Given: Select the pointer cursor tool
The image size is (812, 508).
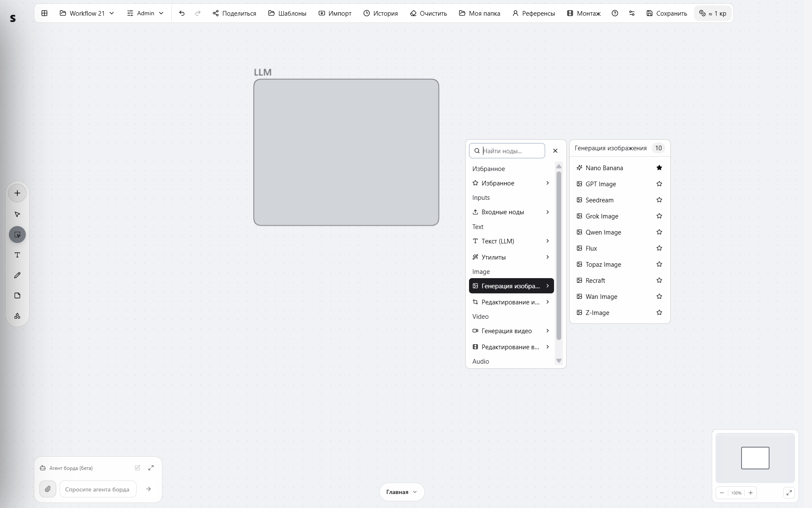Looking at the screenshot, I should 17,214.
